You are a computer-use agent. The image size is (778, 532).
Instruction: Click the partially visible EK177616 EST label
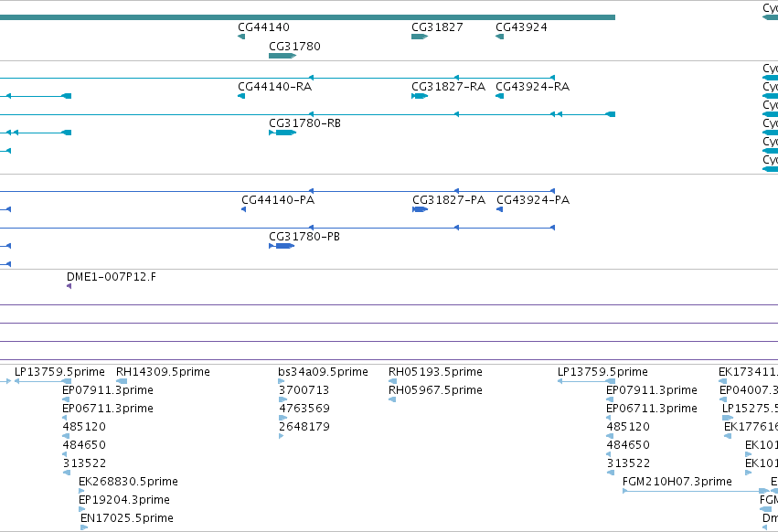coord(751,427)
